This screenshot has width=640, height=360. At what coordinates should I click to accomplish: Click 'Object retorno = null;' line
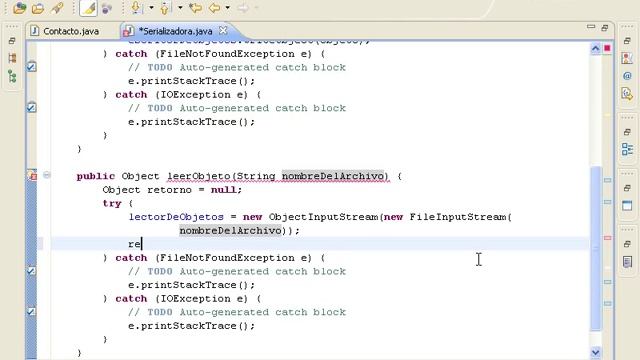point(172,190)
